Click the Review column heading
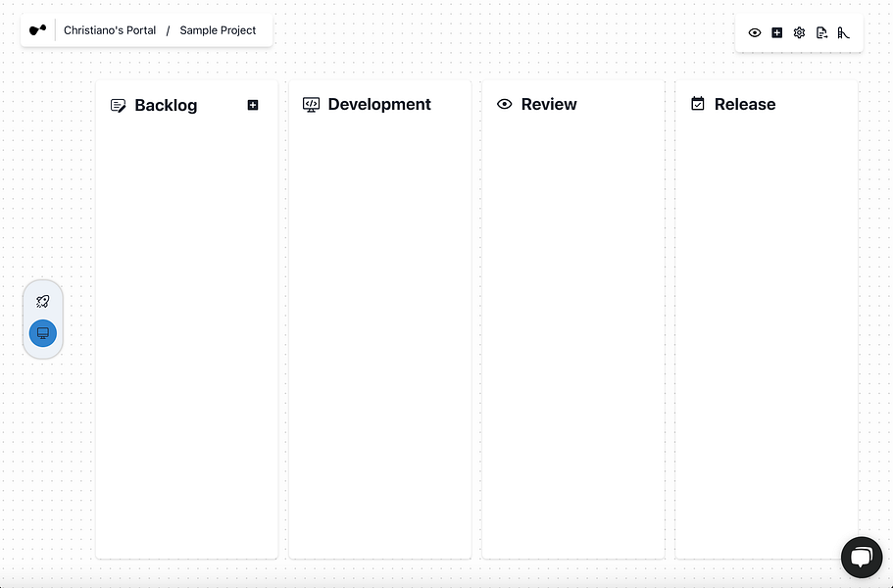Screen dimensions: 893x588 click(x=549, y=104)
